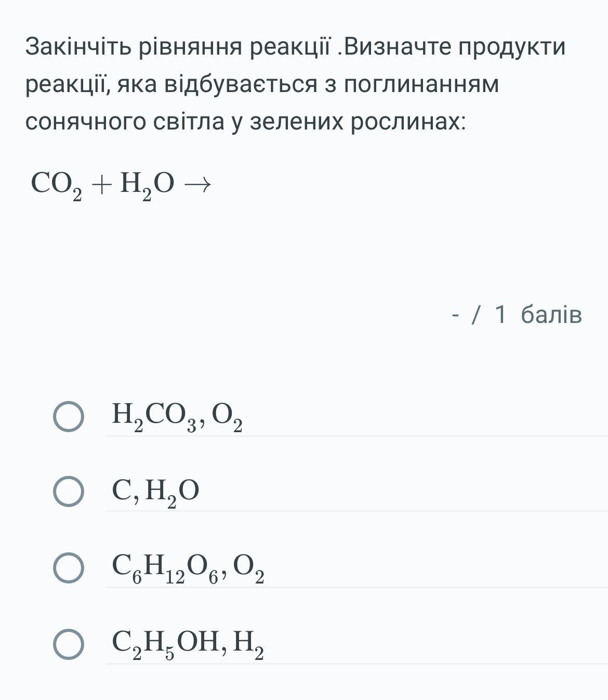Image resolution: width=608 pixels, height=700 pixels.
Task: Click the words 'зелених рослинах'
Action: point(358,121)
